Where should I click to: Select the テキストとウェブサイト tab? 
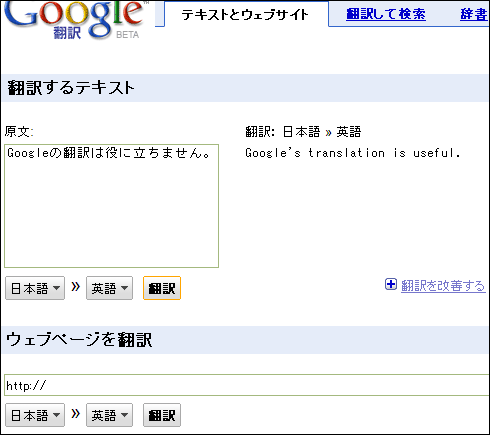pyautogui.click(x=245, y=15)
